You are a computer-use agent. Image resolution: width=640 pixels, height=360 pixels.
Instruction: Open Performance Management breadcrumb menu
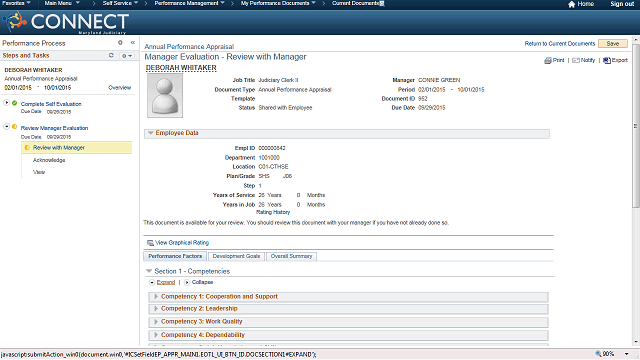(189, 3)
